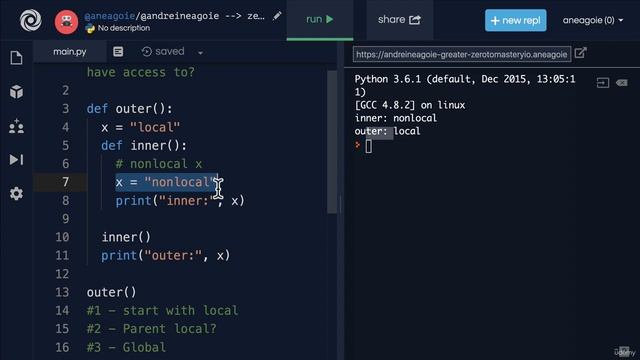640x360 pixels.
Task: Select the main.py tab
Action: (x=70, y=52)
